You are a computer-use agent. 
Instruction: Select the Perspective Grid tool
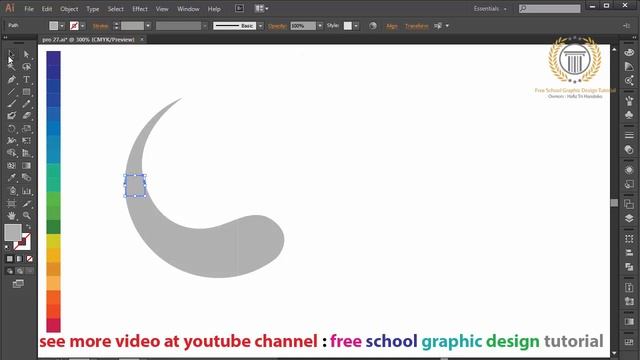point(27,153)
